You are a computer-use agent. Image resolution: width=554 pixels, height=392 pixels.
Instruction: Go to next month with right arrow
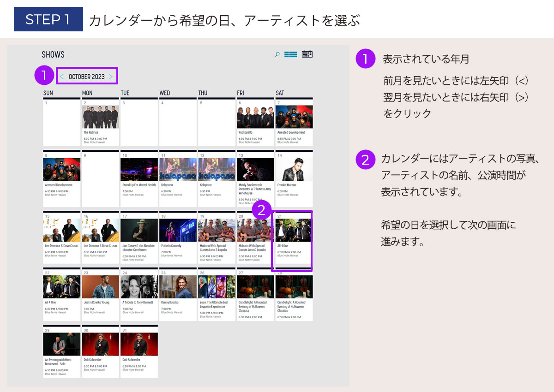coord(111,77)
